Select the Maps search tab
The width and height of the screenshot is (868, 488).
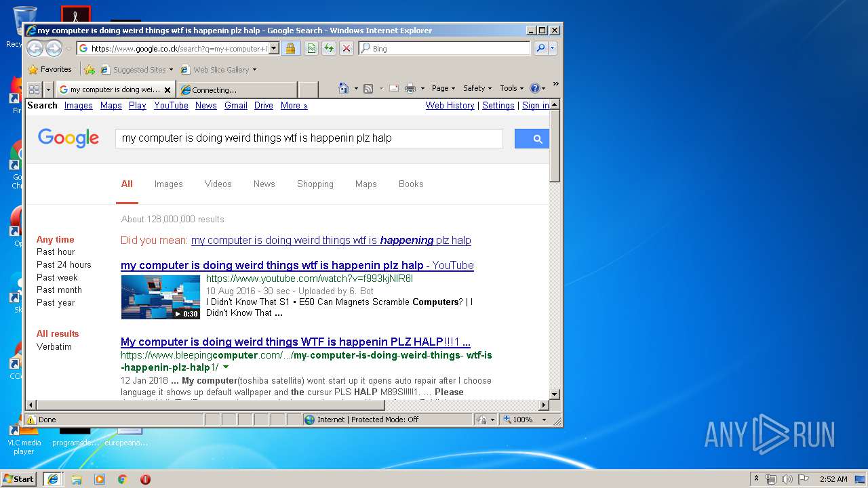point(366,184)
